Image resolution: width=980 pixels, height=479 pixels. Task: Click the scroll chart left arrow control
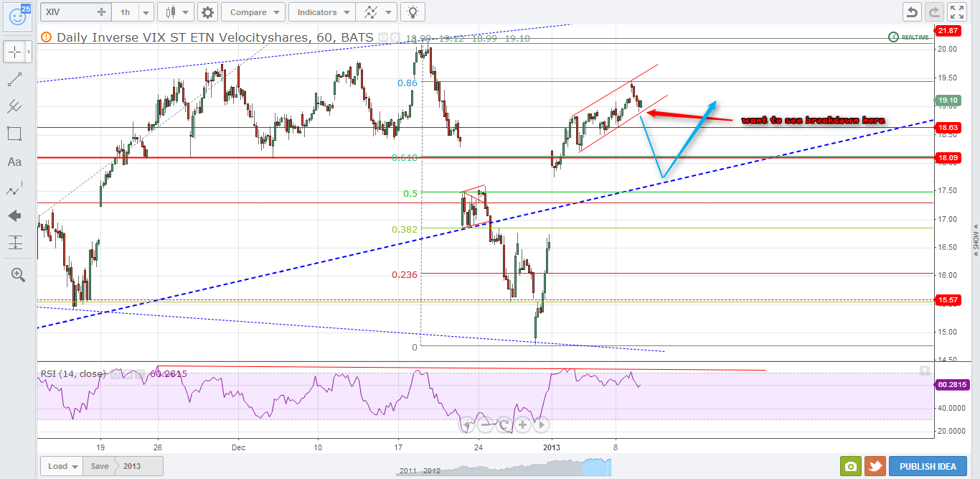point(466,424)
